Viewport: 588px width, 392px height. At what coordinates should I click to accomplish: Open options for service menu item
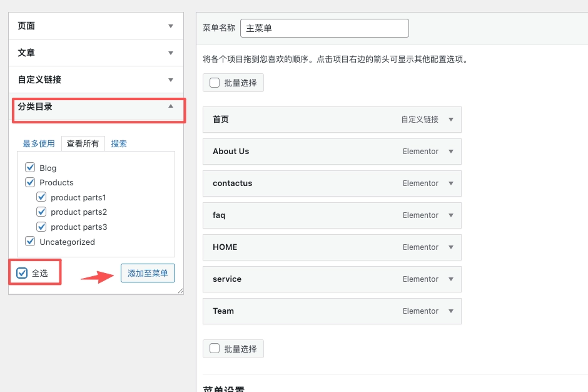(451, 279)
